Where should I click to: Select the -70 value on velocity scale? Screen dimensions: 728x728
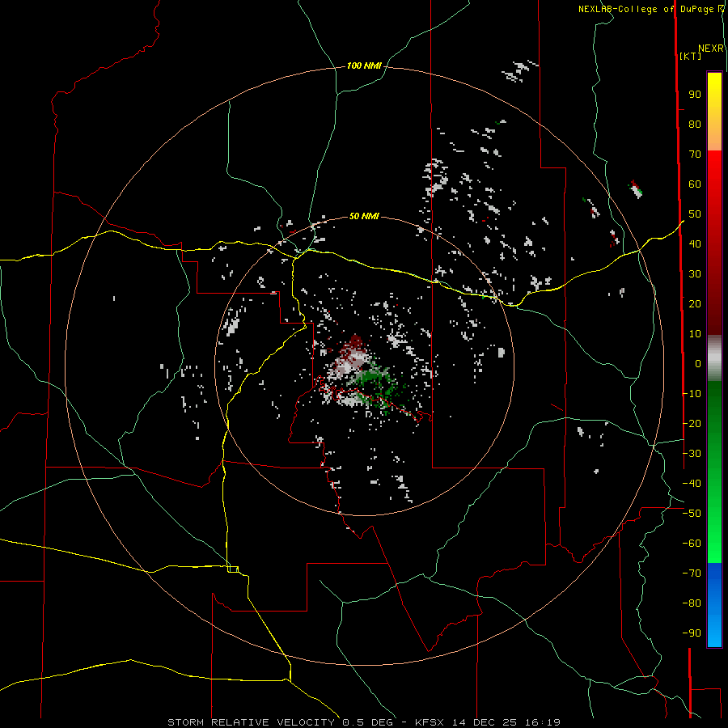click(x=692, y=574)
